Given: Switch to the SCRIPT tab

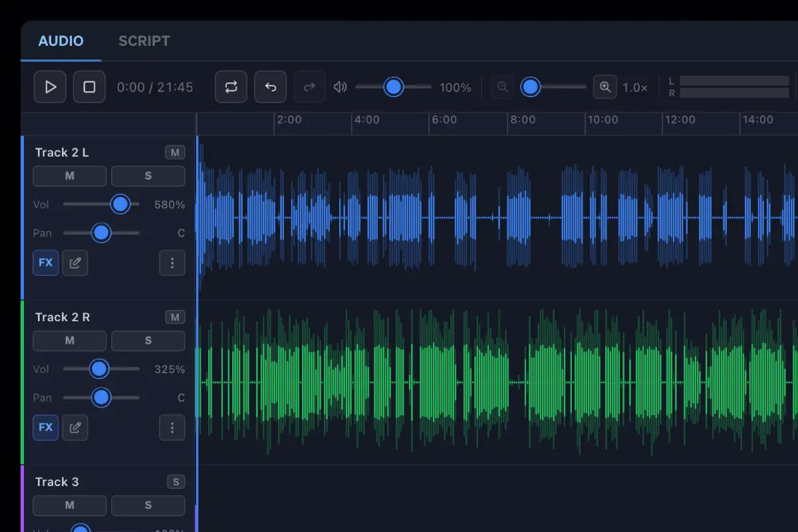Looking at the screenshot, I should click(x=144, y=41).
